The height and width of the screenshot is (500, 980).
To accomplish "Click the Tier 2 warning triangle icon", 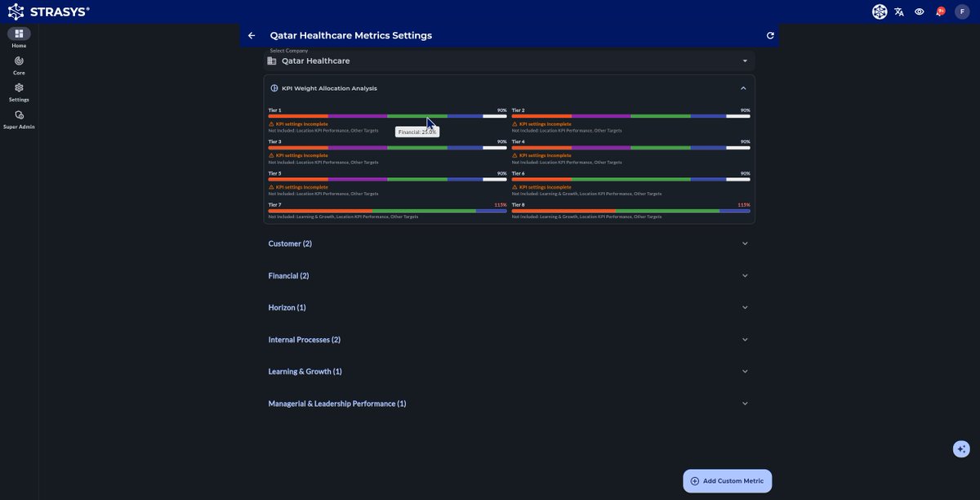I will [514, 124].
